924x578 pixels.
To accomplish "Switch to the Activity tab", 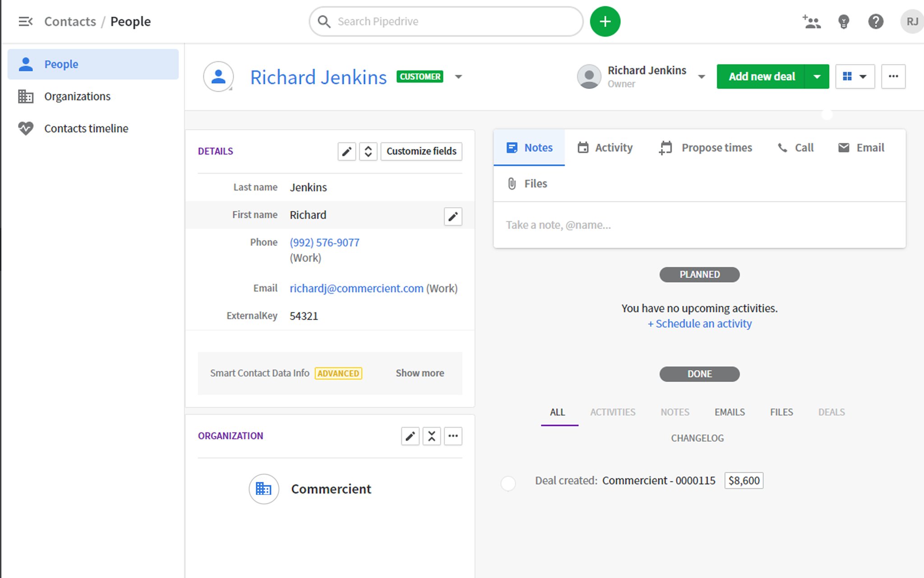I will pyautogui.click(x=605, y=147).
